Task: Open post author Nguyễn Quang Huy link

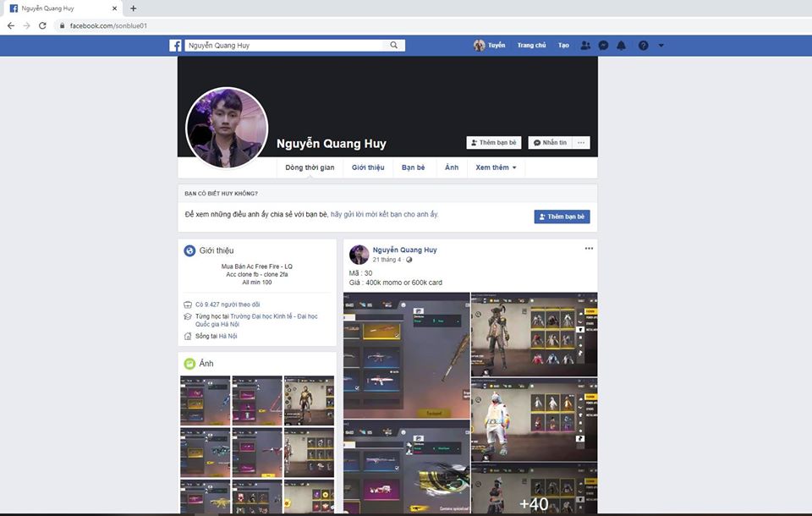Action: point(405,250)
